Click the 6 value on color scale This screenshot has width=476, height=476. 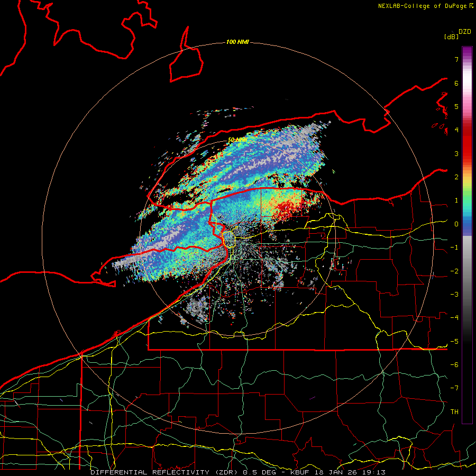coord(456,83)
